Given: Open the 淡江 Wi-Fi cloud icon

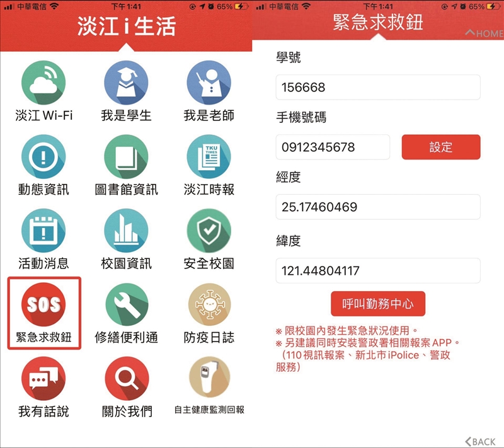Looking at the screenshot, I should 43,84.
